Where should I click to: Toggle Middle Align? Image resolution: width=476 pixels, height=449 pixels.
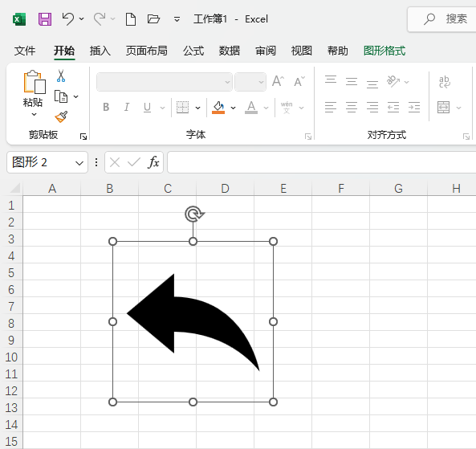(x=352, y=81)
